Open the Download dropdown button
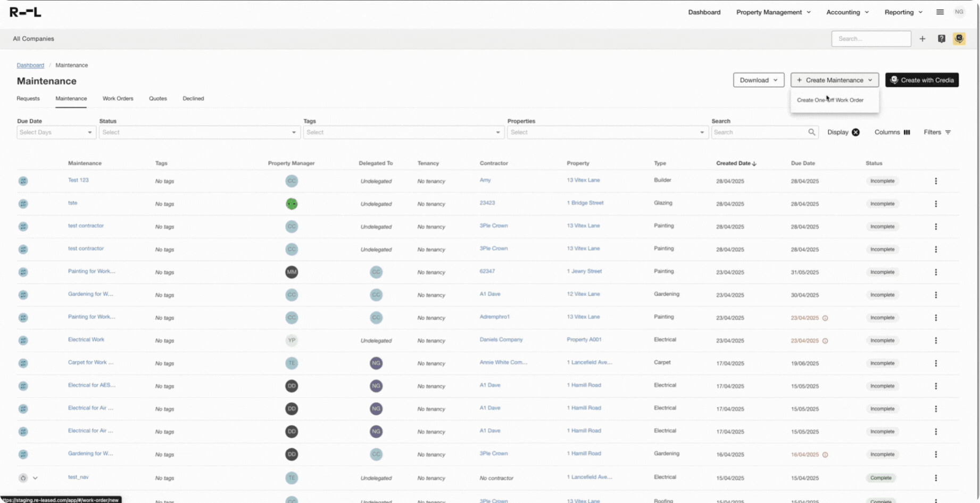 click(759, 80)
